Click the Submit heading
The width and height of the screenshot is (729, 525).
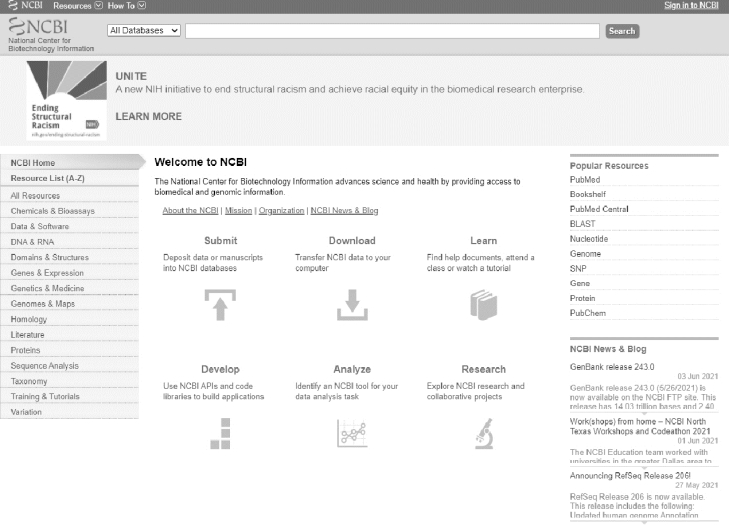220,241
